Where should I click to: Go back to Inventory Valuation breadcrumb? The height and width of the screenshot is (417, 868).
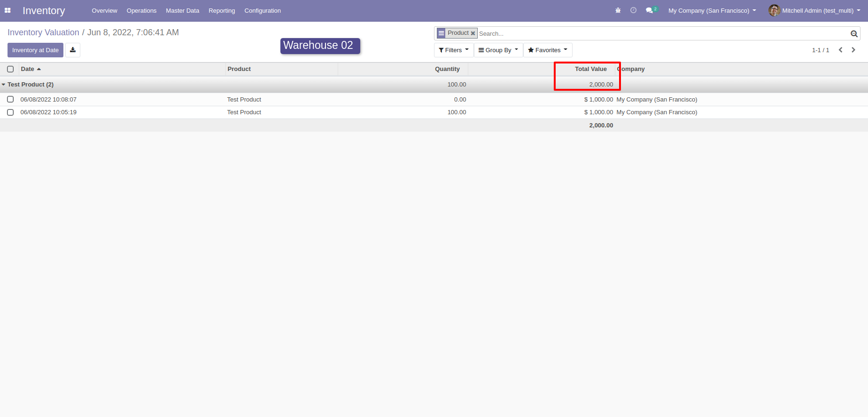click(x=43, y=32)
